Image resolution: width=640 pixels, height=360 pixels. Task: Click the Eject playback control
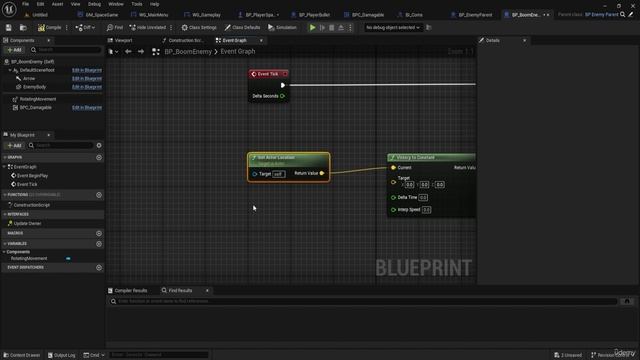coord(341,27)
